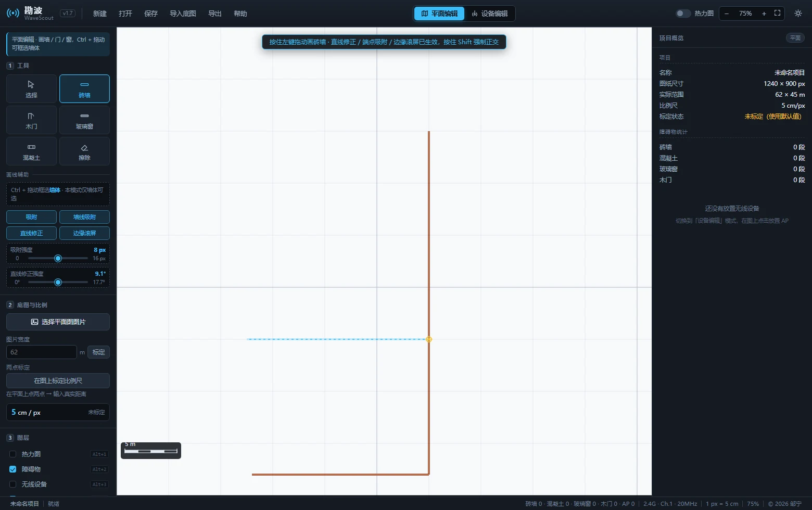Click the 选择平面图图片 button
Viewport: 812px width, 510px height.
pyautogui.click(x=58, y=322)
